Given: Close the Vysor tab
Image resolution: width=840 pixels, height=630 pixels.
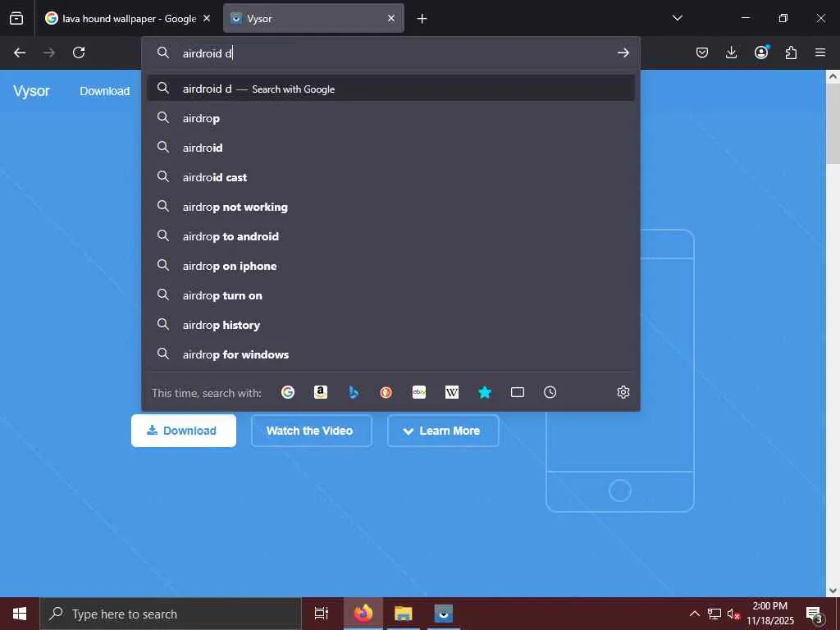Looking at the screenshot, I should (x=391, y=18).
